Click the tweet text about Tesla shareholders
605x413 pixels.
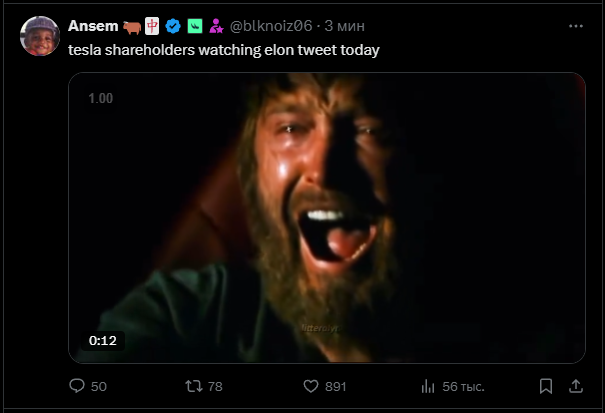click(223, 49)
